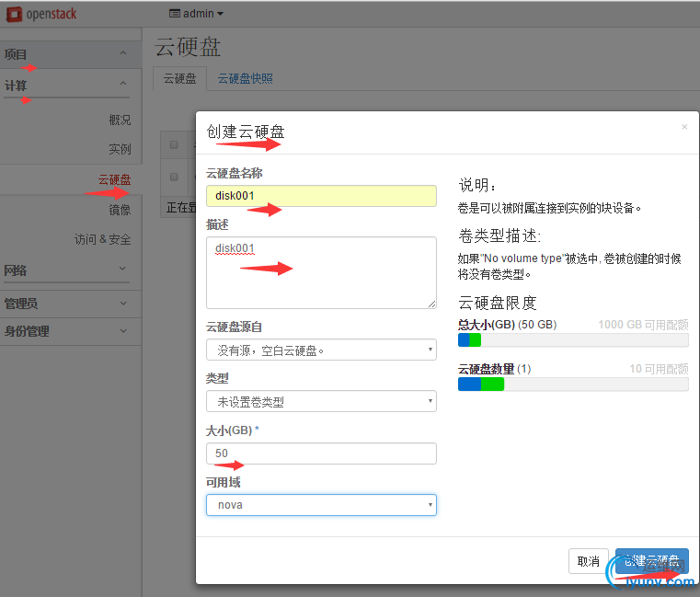Screen dimensions: 700x597
Task: Open 实例 in the sidebar menu
Action: click(120, 149)
